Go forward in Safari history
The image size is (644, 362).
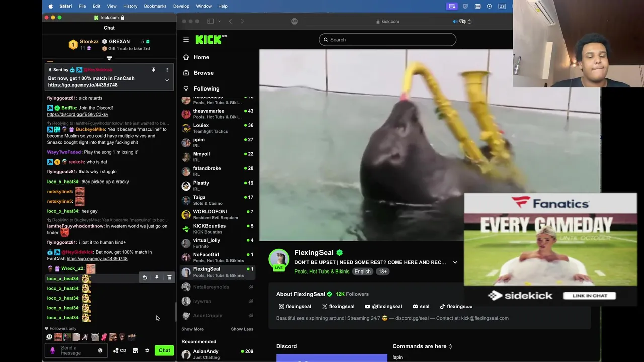tap(242, 21)
